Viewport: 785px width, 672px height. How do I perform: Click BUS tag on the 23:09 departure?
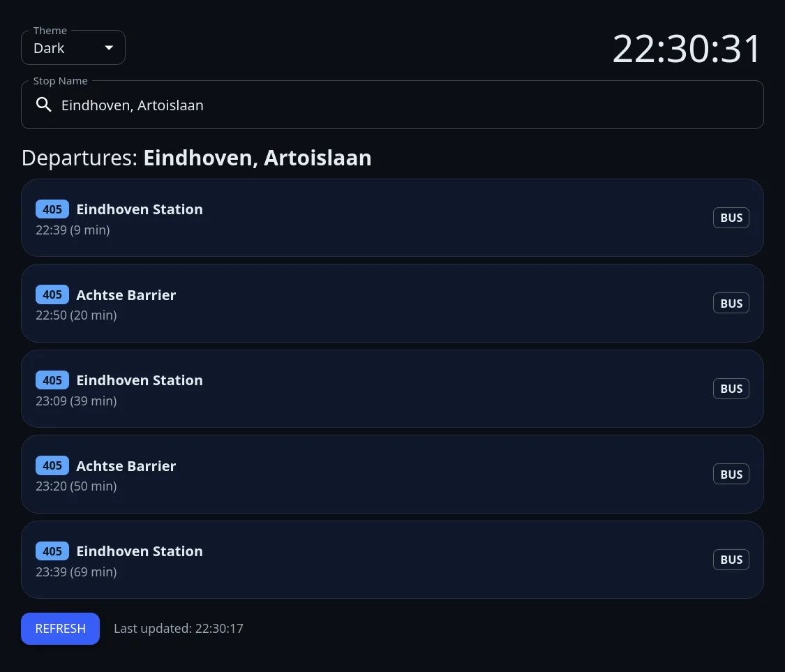[x=731, y=389]
